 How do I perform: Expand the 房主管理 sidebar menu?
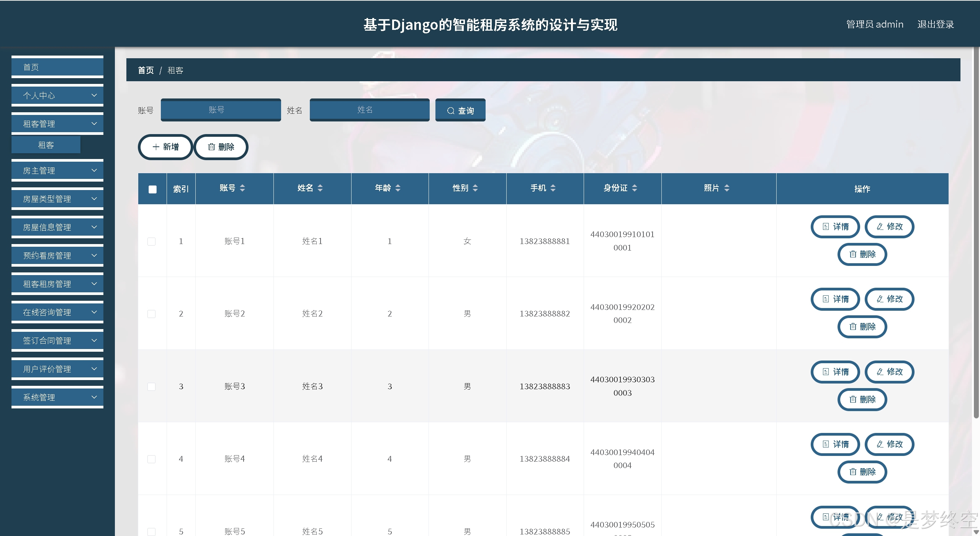[x=57, y=170]
